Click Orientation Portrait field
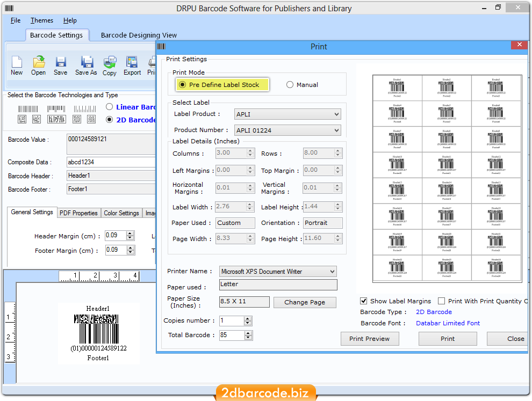This screenshot has height=401, width=532. coord(322,223)
